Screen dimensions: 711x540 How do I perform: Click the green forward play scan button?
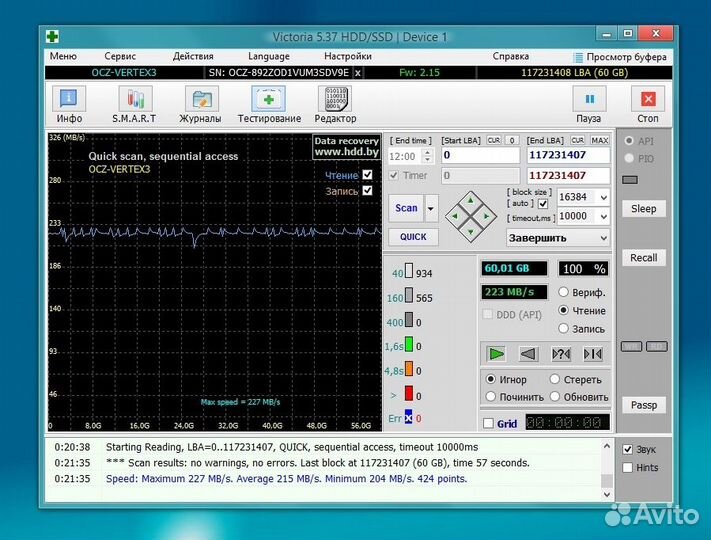click(496, 354)
